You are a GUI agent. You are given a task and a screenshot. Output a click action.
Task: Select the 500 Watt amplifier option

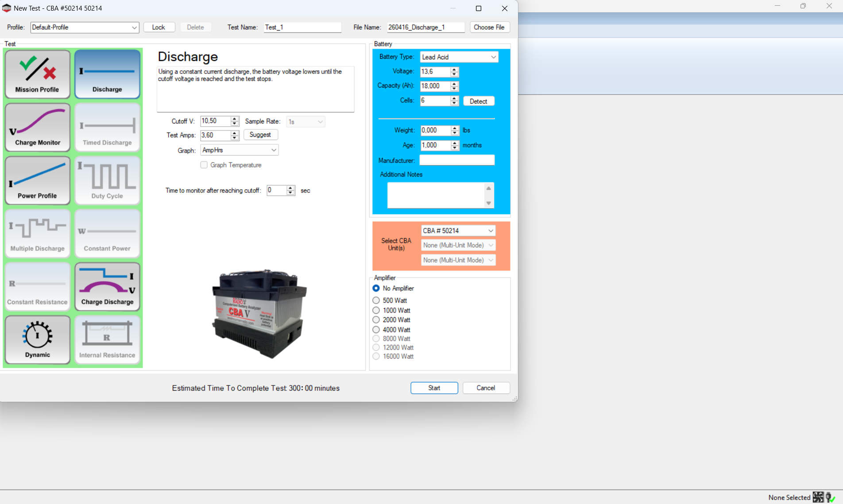(376, 300)
